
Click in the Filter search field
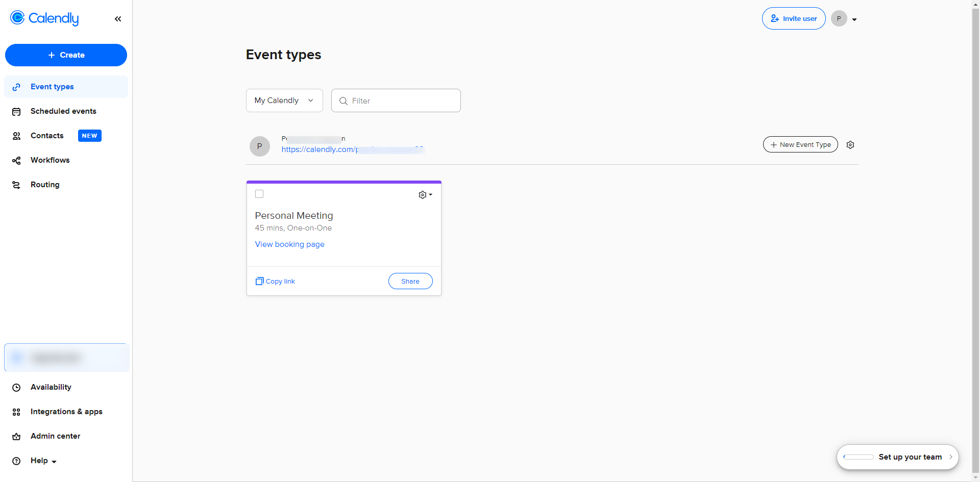[396, 100]
